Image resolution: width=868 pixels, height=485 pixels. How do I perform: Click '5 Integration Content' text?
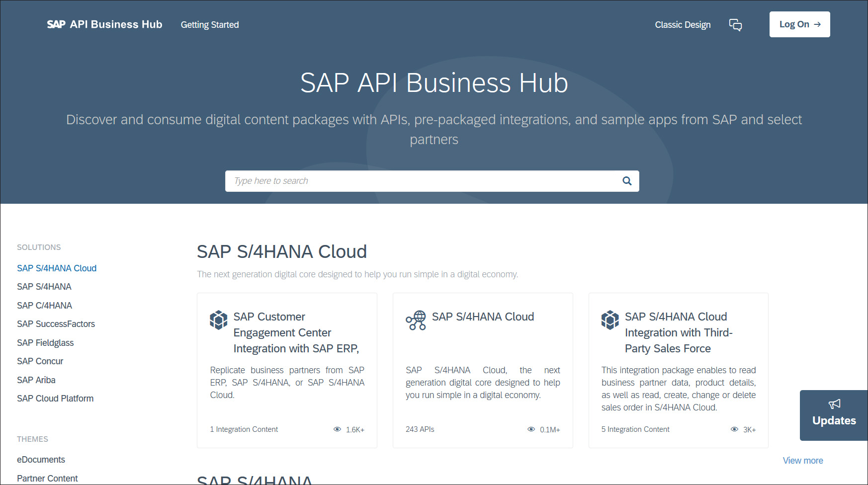(635, 429)
